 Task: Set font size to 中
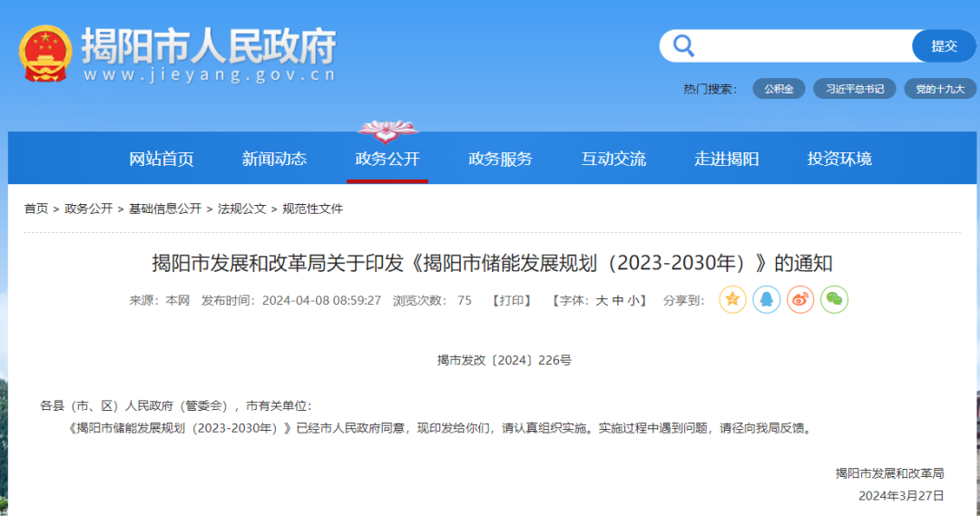(x=618, y=300)
